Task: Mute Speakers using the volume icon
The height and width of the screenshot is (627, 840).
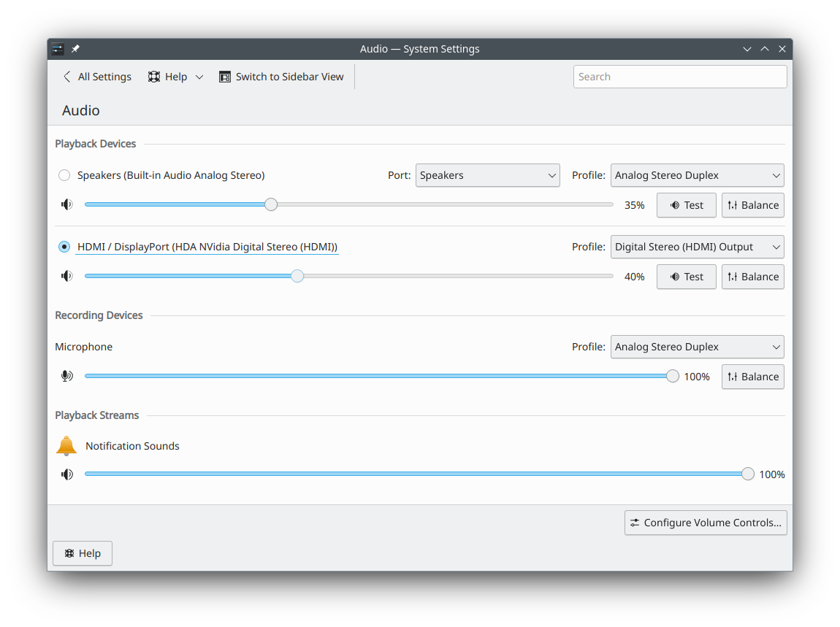Action: 67,205
